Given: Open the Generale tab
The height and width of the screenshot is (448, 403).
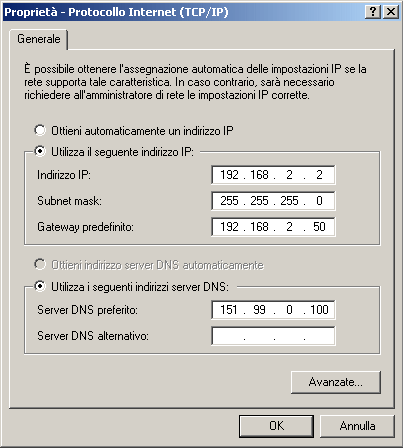Looking at the screenshot, I should coord(39,39).
